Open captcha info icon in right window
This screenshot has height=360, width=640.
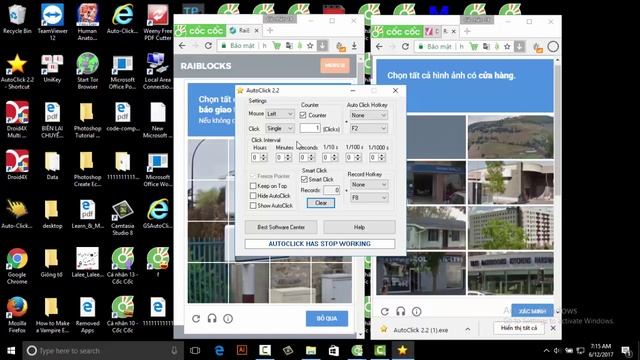point(416,311)
